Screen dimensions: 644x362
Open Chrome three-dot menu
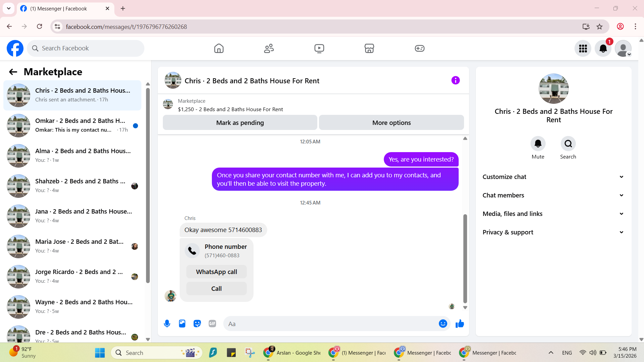click(635, 27)
